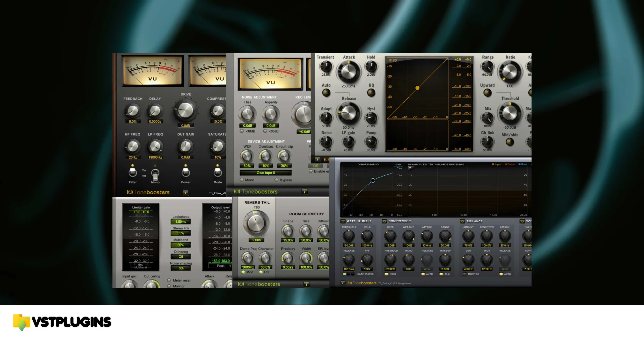This screenshot has width=644, height=341.
Task: Click the Toneboosters logo on the Evoke panel
Action: [362, 283]
